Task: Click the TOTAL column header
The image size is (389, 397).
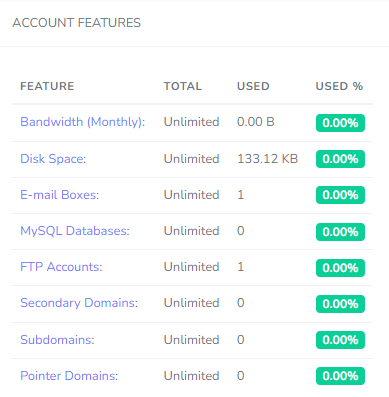Action: [183, 86]
